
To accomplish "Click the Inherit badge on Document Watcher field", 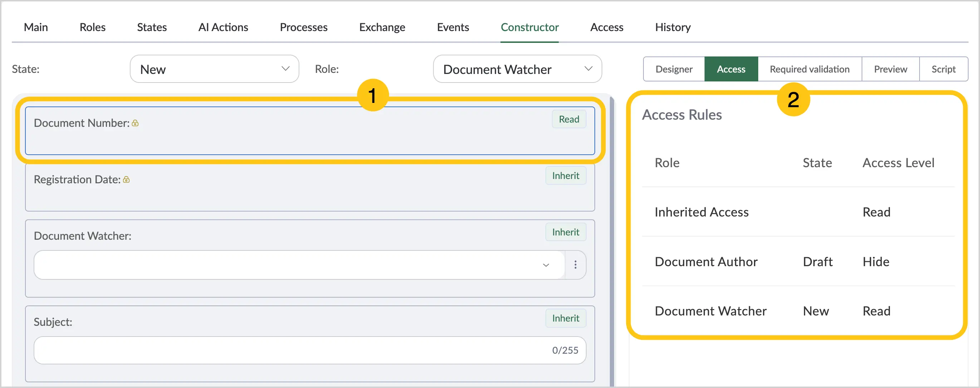I will click(566, 232).
